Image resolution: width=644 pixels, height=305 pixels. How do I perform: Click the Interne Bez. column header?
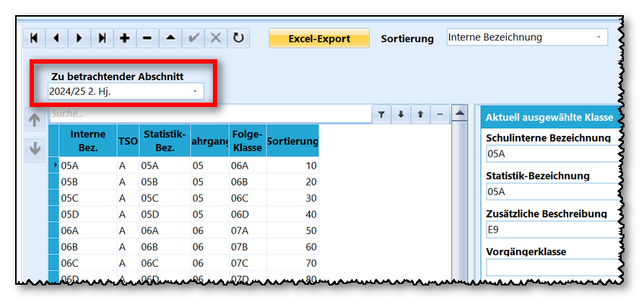pos(87,141)
